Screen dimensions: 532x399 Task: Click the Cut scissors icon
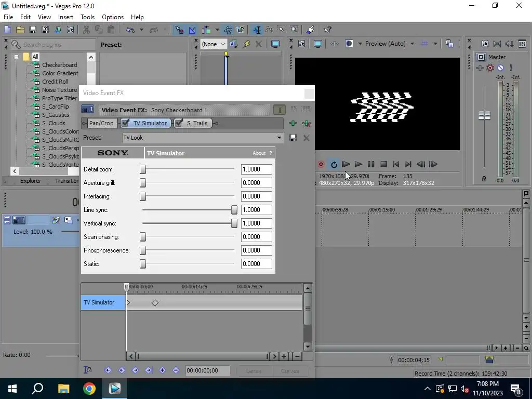pyautogui.click(x=86, y=30)
